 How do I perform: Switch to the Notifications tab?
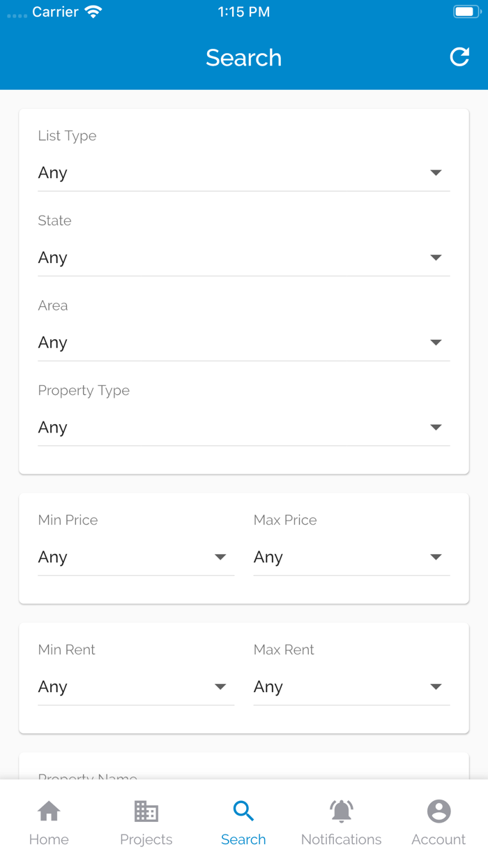point(341,839)
